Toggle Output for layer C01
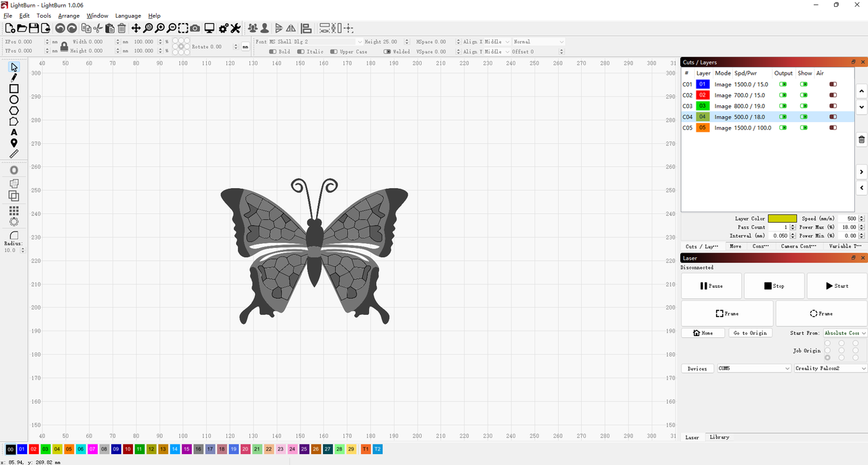This screenshot has height=465, width=868. coord(783,84)
